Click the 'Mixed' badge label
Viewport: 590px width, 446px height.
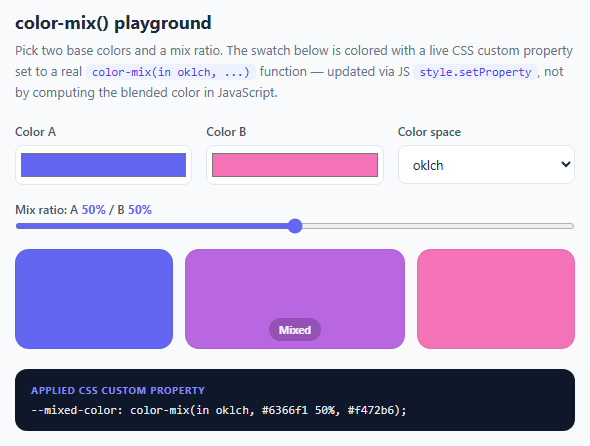[295, 330]
